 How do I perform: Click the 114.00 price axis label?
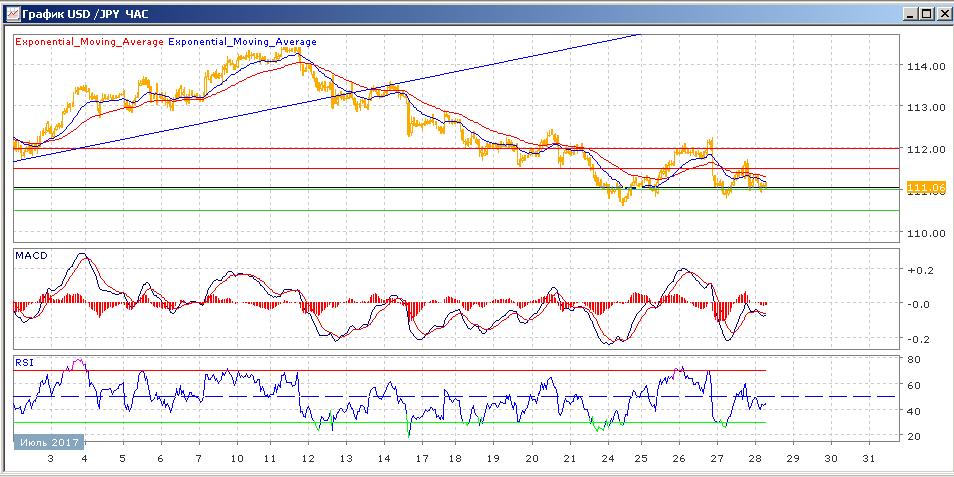click(x=924, y=66)
